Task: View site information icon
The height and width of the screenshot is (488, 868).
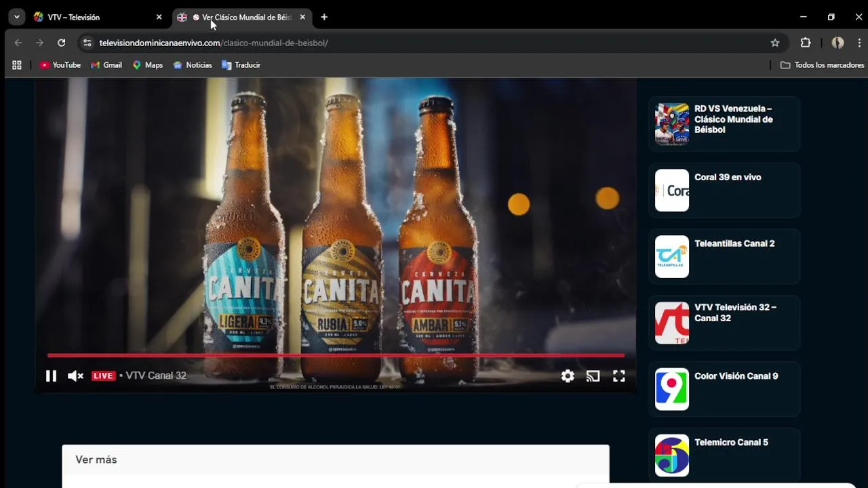Action: [x=87, y=43]
